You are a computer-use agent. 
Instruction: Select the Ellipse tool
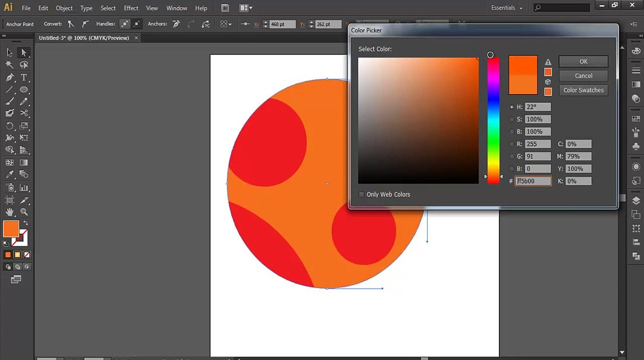coord(24,89)
